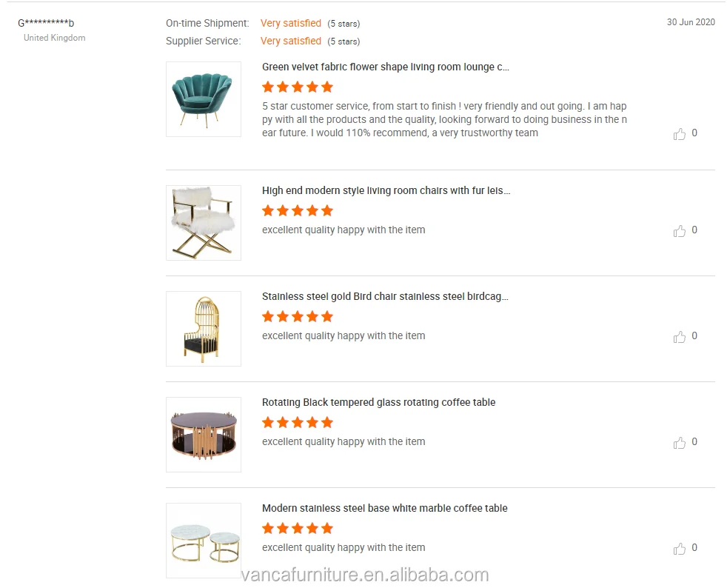The image size is (727, 588).
Task: Click star rating of green velvet chair
Action: point(298,87)
